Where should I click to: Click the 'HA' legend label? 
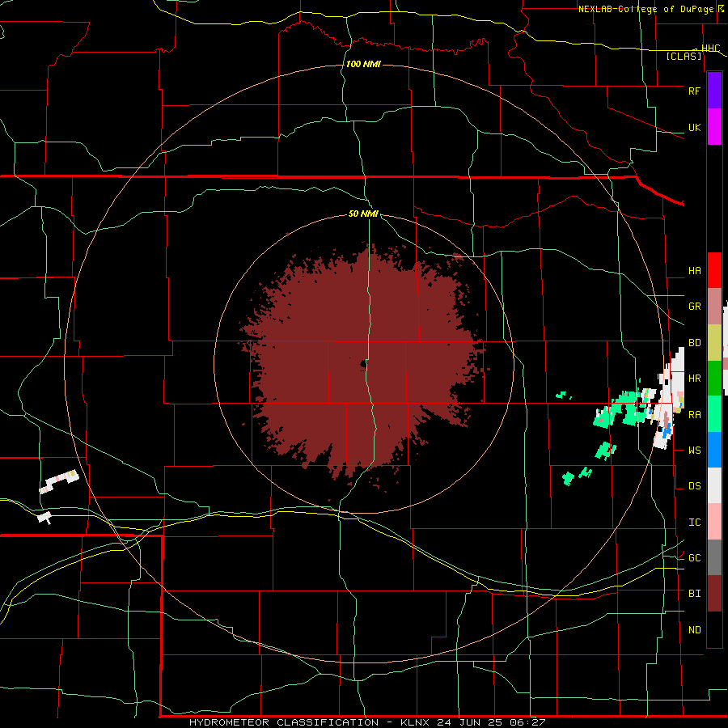point(694,271)
